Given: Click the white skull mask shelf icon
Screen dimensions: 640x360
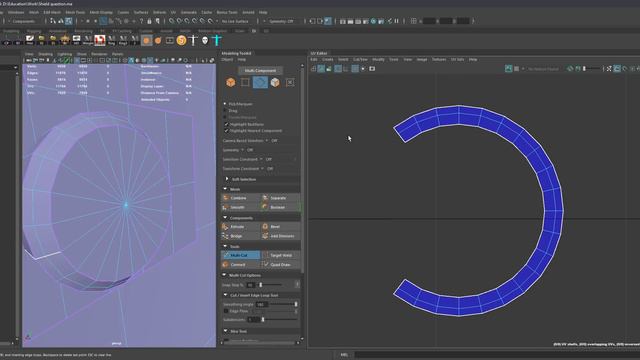Looking at the screenshot, I should [205, 40].
